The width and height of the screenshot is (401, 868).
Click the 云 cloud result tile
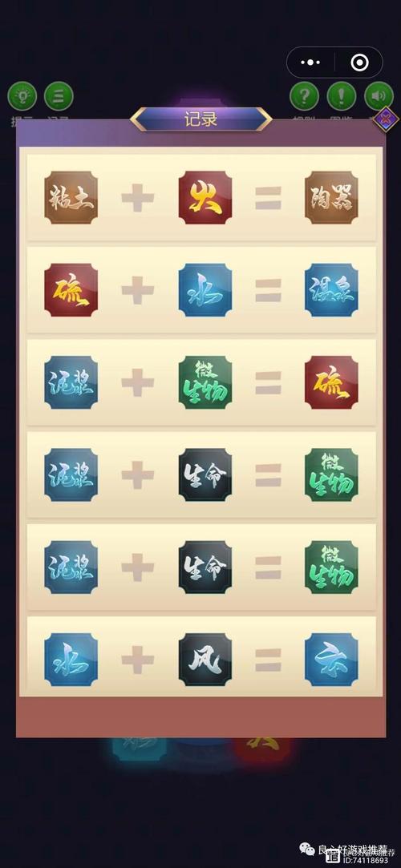pyautogui.click(x=331, y=660)
